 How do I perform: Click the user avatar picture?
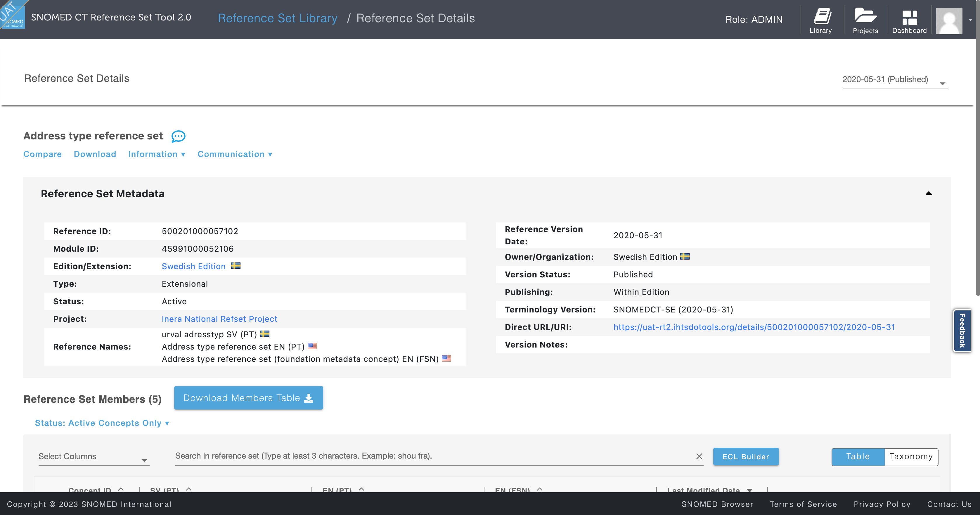coord(949,21)
